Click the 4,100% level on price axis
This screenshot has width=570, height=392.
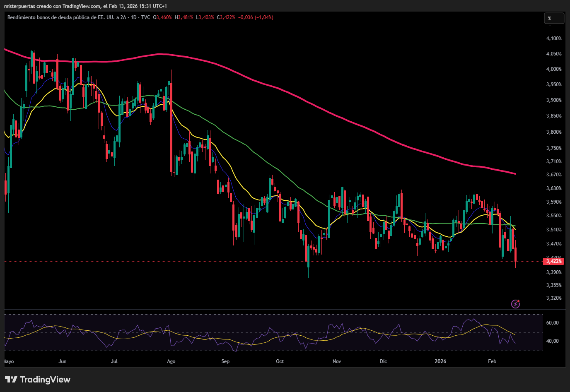(554, 38)
